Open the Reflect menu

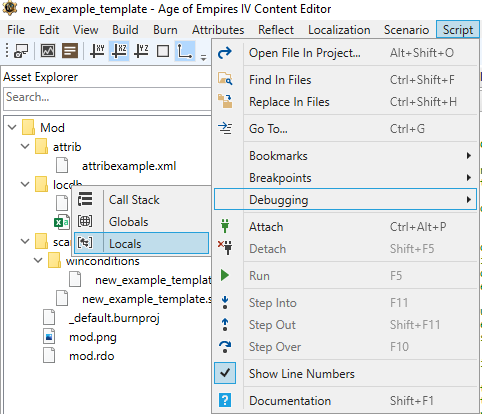point(276,30)
